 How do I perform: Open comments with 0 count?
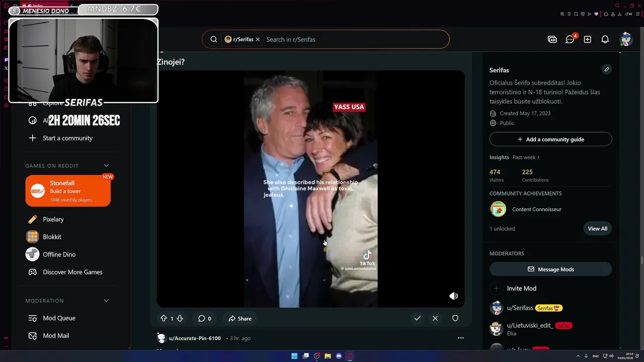204,318
